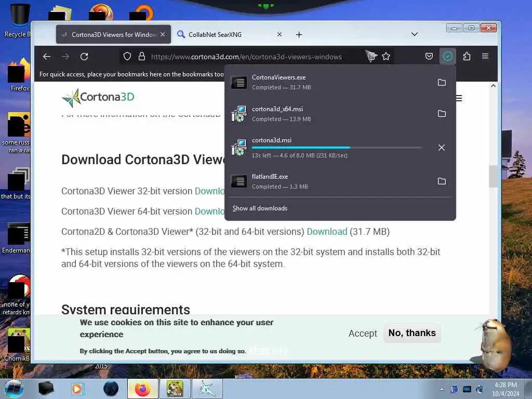Show flatlandIE.exe in folder

[442, 181]
